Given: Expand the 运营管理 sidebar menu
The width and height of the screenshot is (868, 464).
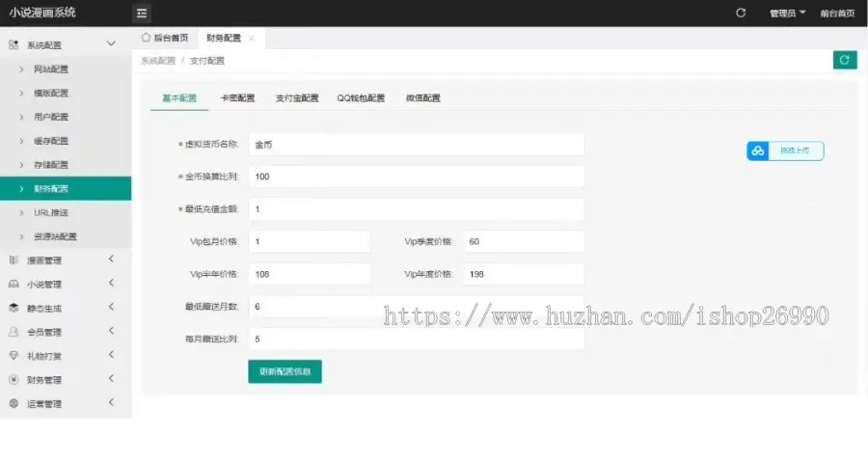Looking at the screenshot, I should pos(111,403).
